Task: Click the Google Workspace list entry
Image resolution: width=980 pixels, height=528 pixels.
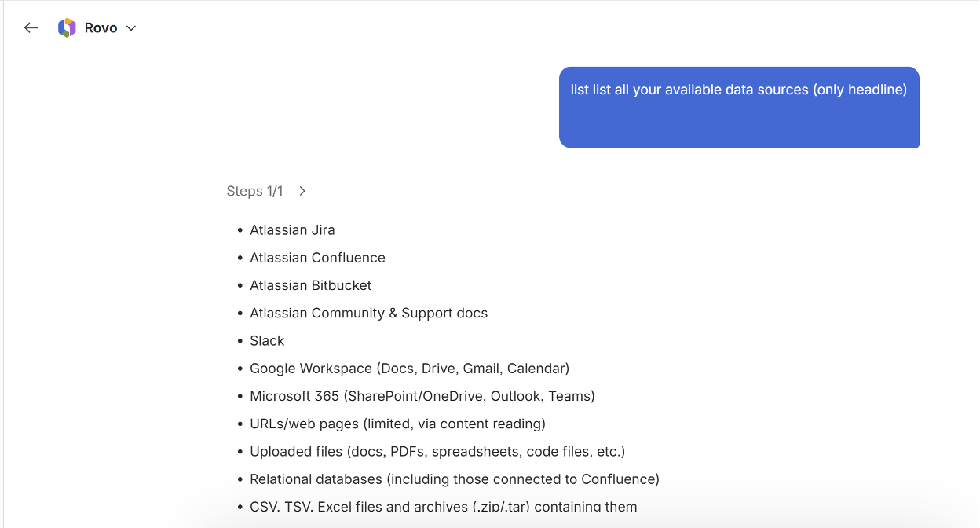Action: tap(409, 368)
